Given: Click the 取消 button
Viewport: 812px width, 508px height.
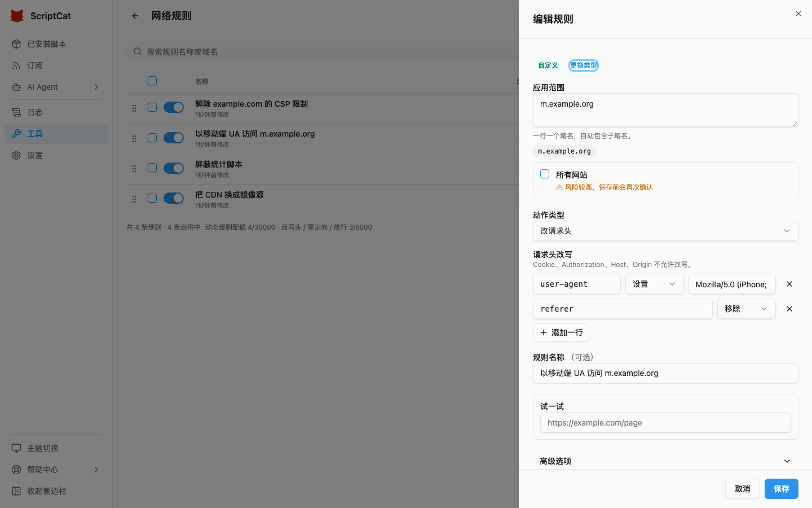Looking at the screenshot, I should (x=743, y=489).
